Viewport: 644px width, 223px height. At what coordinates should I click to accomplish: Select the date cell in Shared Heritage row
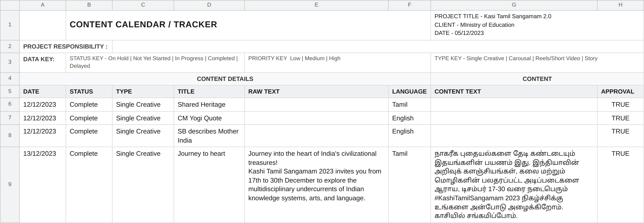coord(43,105)
